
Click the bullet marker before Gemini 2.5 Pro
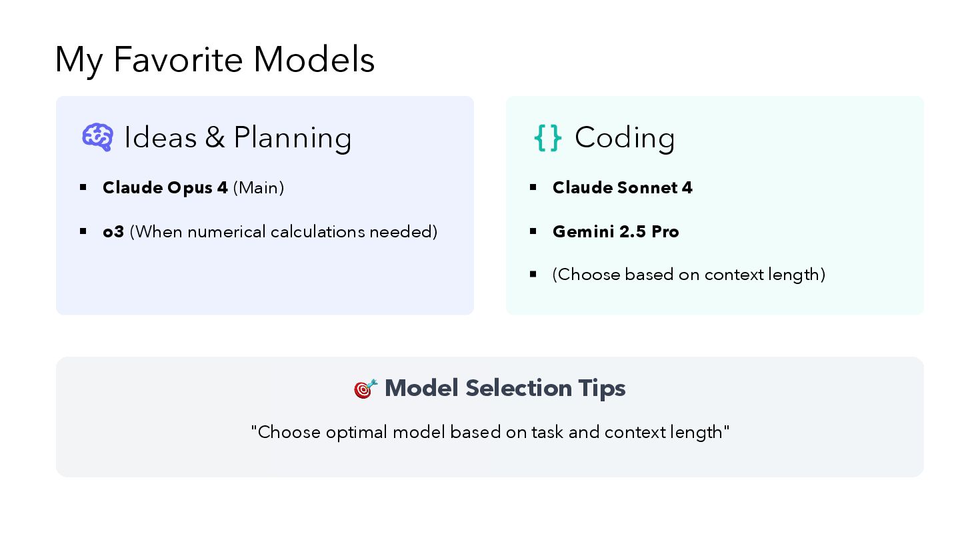click(x=533, y=231)
